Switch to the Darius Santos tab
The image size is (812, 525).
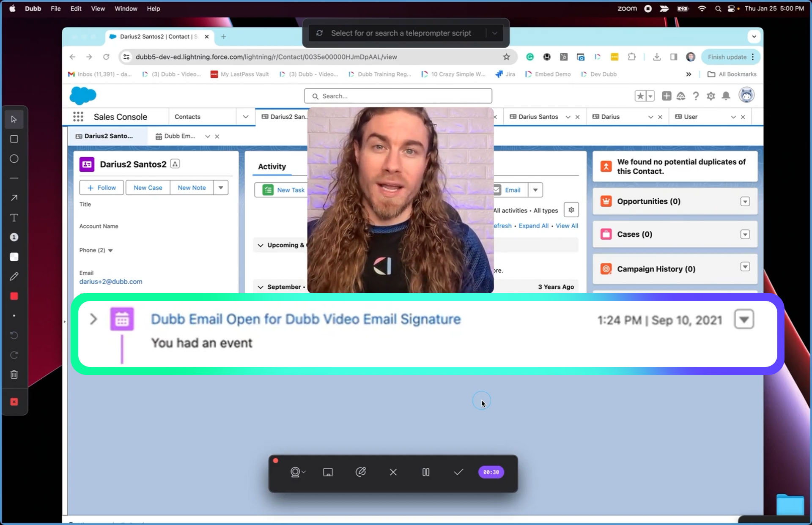coord(538,117)
